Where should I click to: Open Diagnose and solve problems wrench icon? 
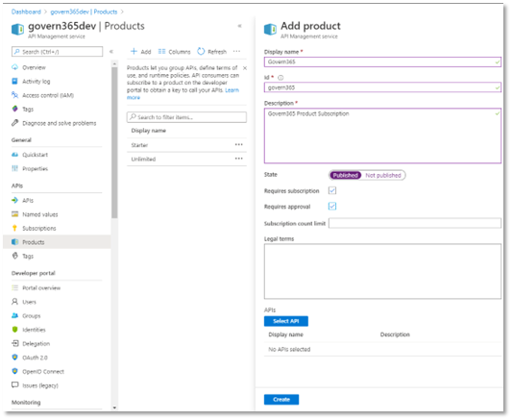tap(14, 123)
